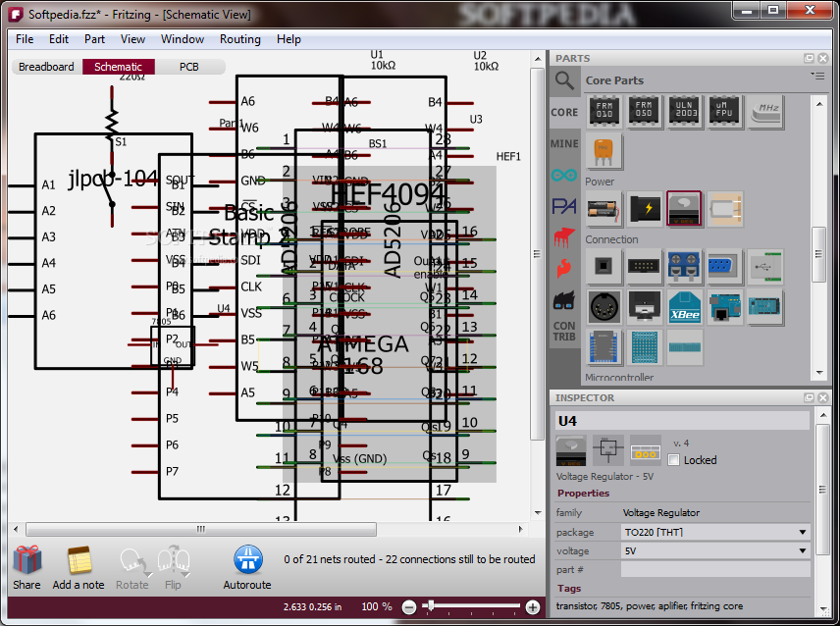Image resolution: width=840 pixels, height=626 pixels.
Task: Click the part # input field
Action: click(x=715, y=570)
